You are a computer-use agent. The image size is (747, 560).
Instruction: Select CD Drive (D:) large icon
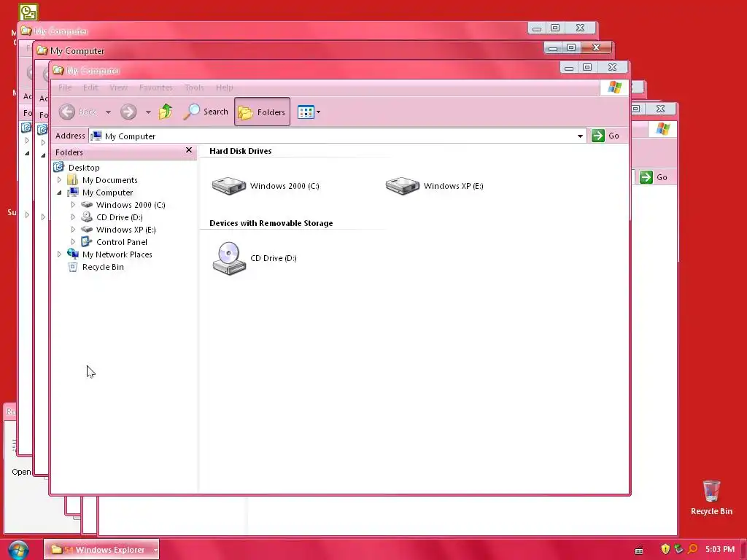pyautogui.click(x=229, y=258)
